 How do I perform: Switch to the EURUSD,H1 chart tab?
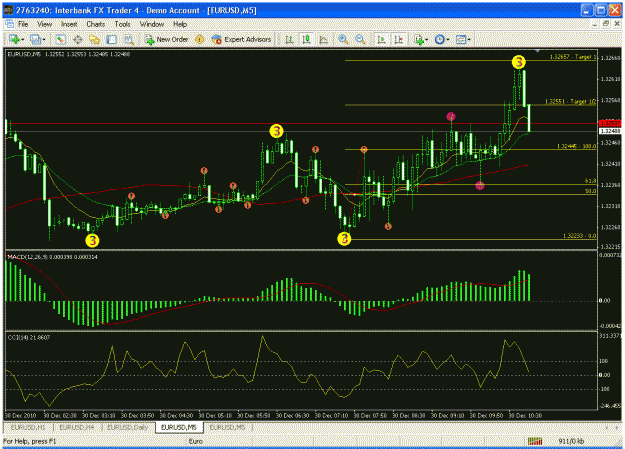click(28, 427)
